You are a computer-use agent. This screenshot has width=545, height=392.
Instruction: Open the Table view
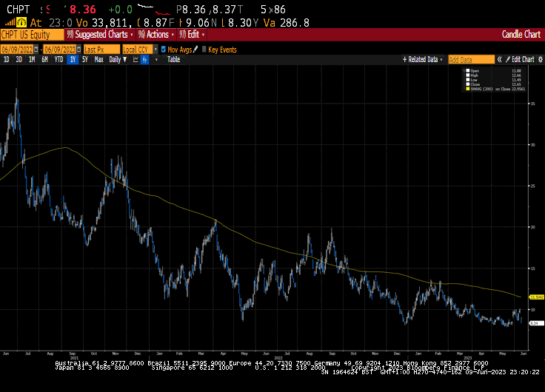click(x=173, y=60)
